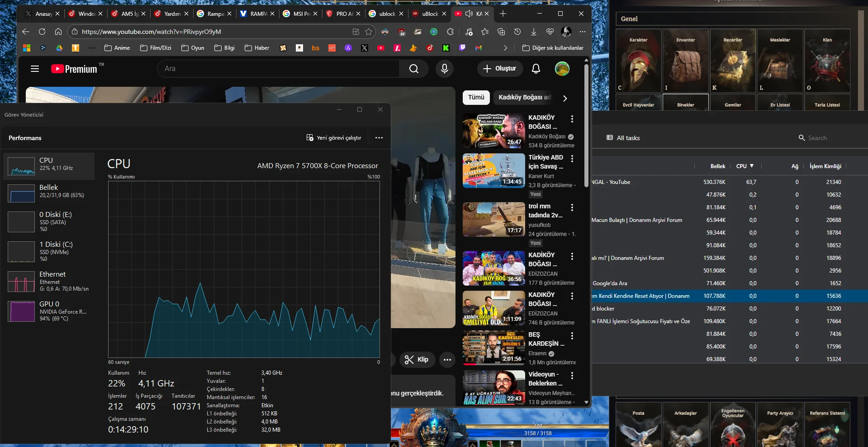Open the Anime bookmarks folder
This screenshot has height=447, width=868.
(x=117, y=48)
